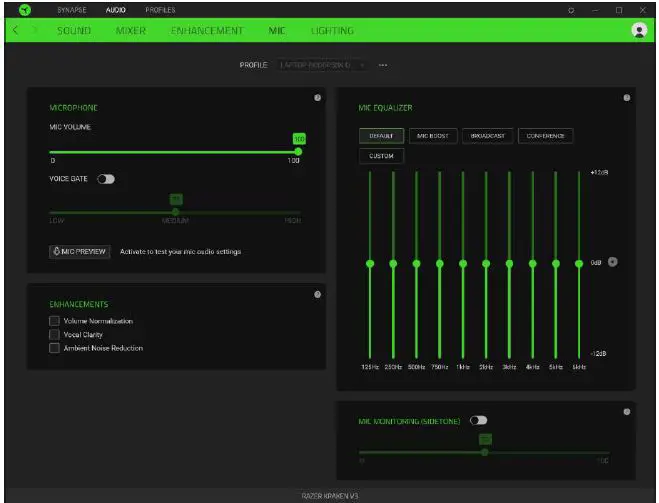This screenshot has height=503, width=659.
Task: Open the Audio top tab
Action: point(116,10)
